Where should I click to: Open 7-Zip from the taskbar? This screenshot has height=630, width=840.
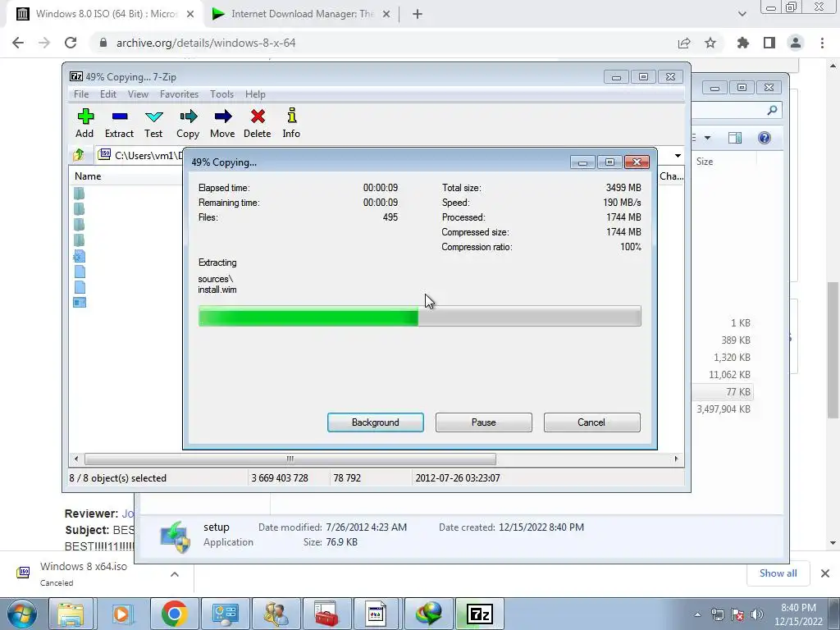479,614
